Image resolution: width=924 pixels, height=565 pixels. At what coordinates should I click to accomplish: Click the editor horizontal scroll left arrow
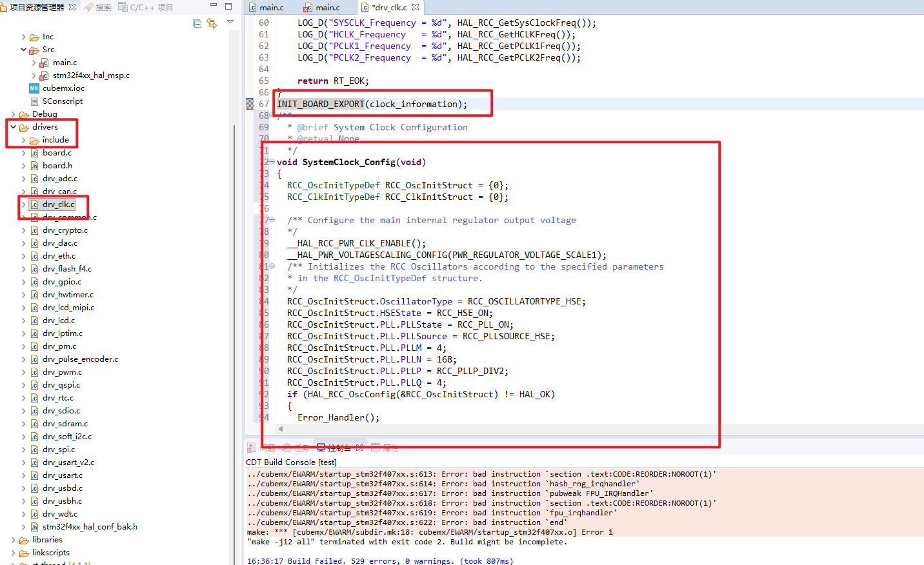pos(281,429)
